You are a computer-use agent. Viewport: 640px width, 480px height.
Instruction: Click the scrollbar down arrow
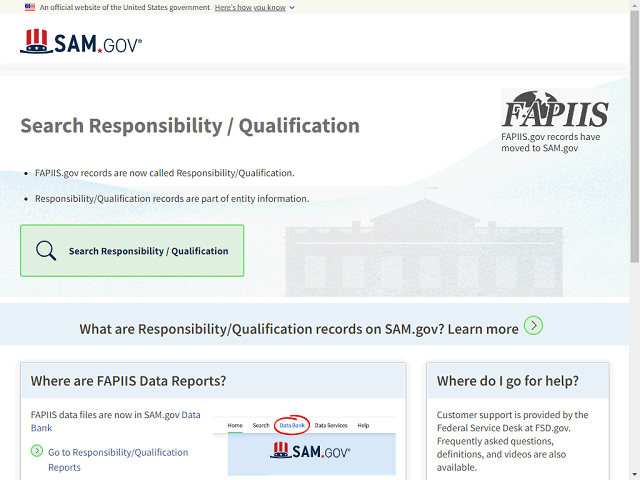pos(635,476)
